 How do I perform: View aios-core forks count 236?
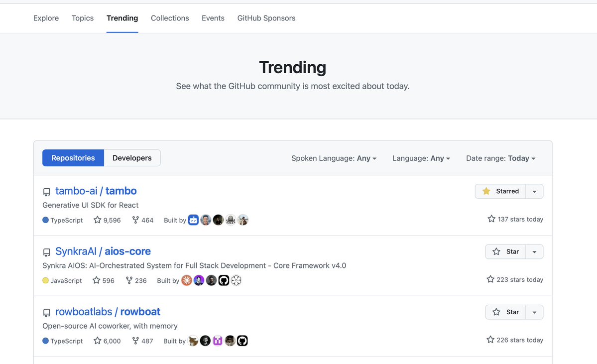pyautogui.click(x=136, y=281)
